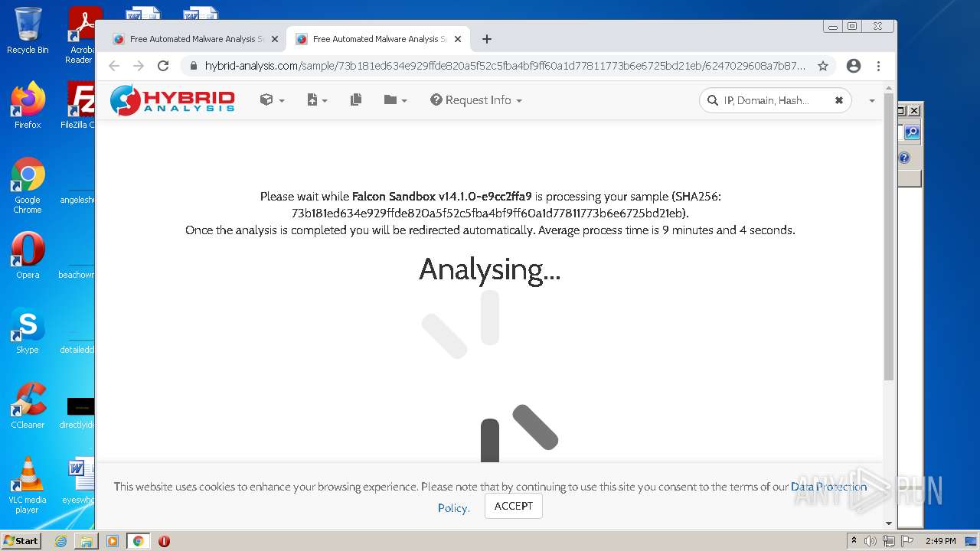This screenshot has width=980, height=551.
Task: Click search icon in background window
Action: [x=912, y=132]
